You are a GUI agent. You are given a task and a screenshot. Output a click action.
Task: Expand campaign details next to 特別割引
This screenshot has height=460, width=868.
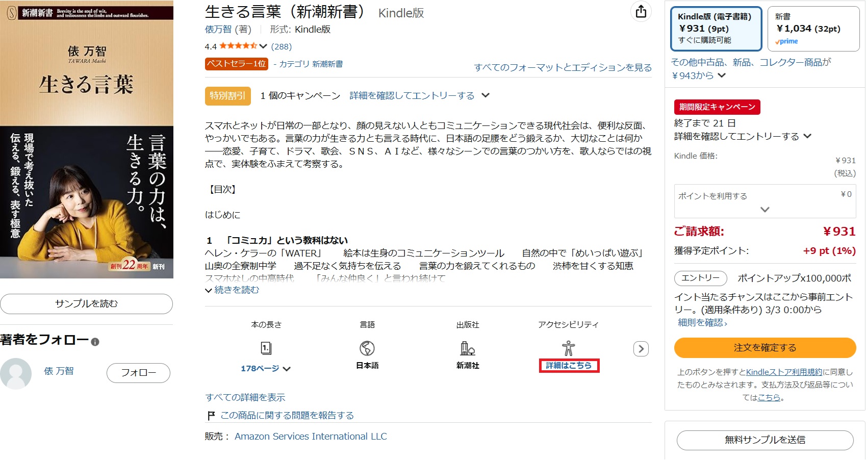(486, 95)
